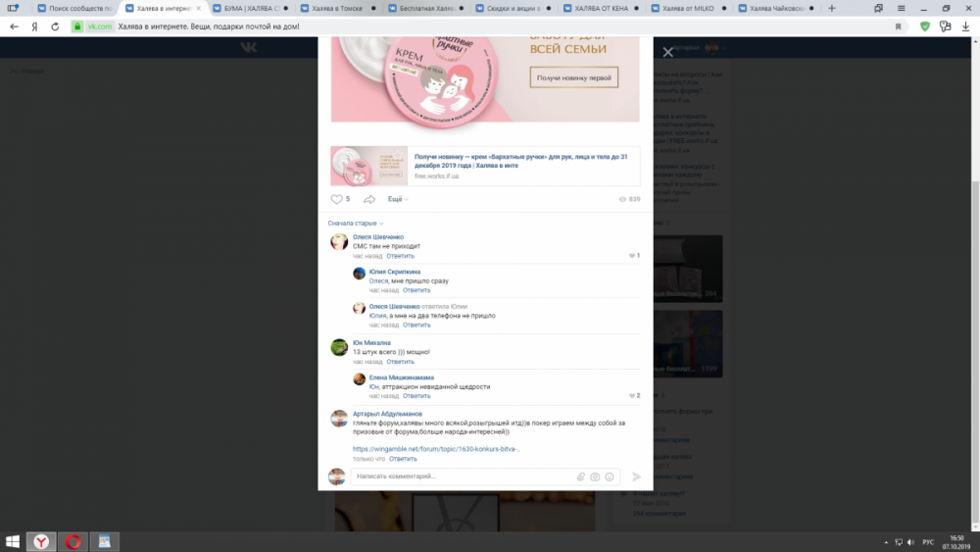980x552 pixels.
Task: Click the Получи новинку первой banner button
Action: 573,77
